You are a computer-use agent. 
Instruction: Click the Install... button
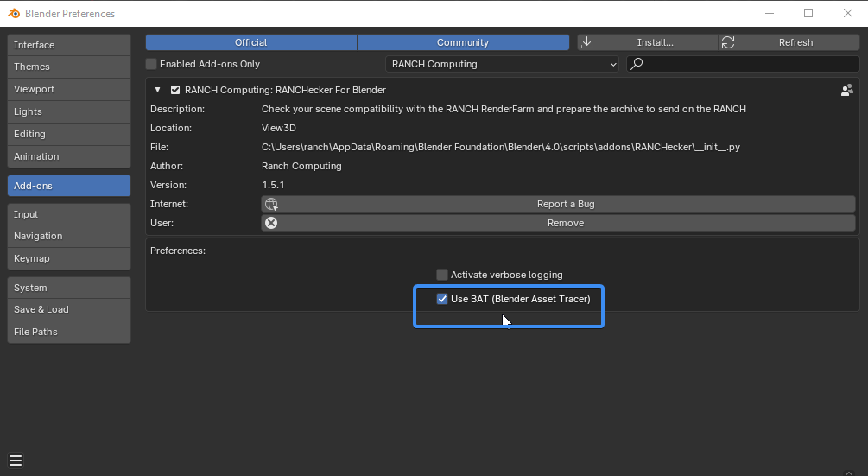pyautogui.click(x=648, y=42)
